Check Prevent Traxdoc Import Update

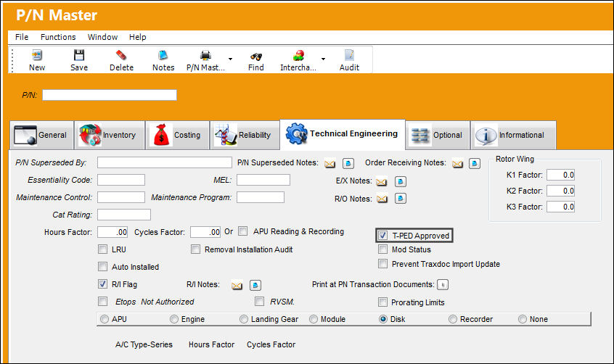tap(382, 263)
